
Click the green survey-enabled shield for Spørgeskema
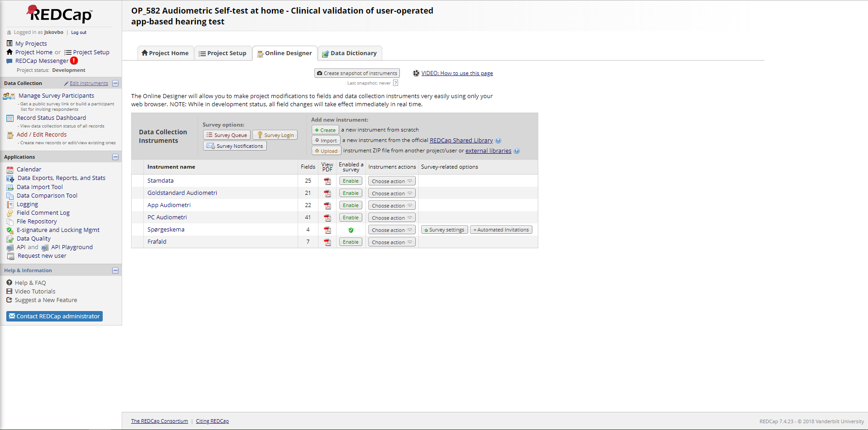coord(351,230)
